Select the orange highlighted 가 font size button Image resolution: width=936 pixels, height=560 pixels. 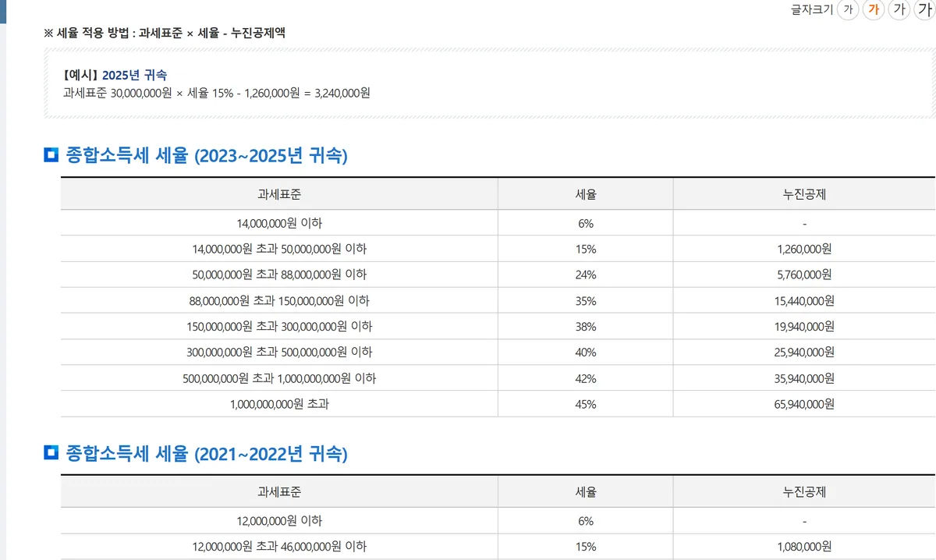click(874, 10)
